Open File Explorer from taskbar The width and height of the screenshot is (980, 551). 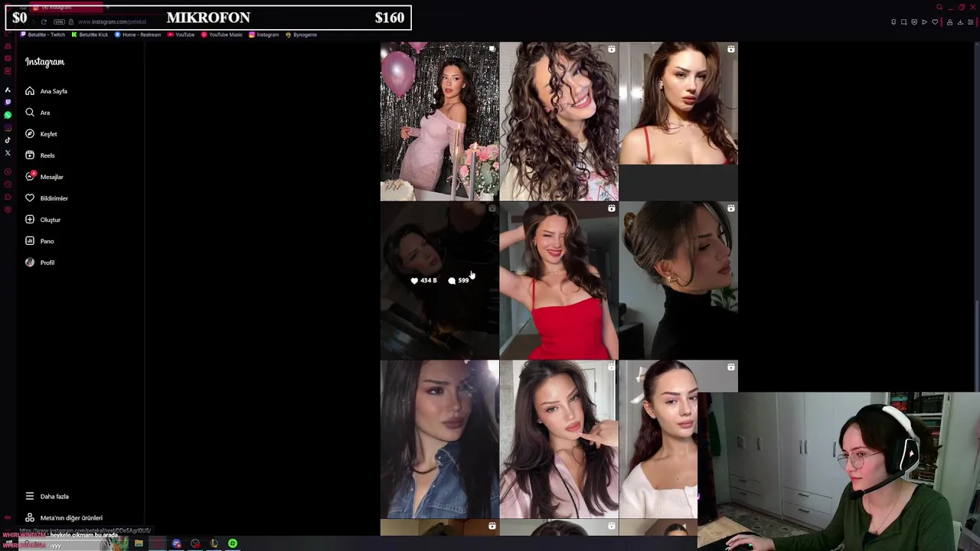coord(139,544)
